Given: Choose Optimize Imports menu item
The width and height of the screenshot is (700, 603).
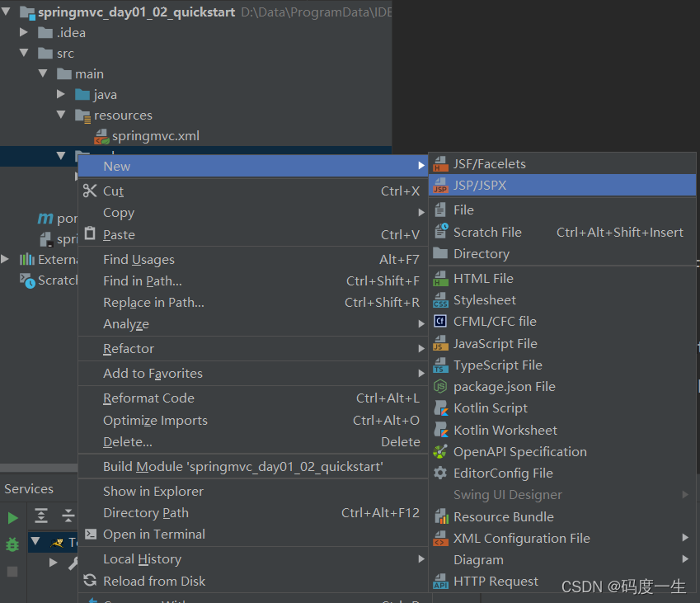Looking at the screenshot, I should tap(253, 421).
